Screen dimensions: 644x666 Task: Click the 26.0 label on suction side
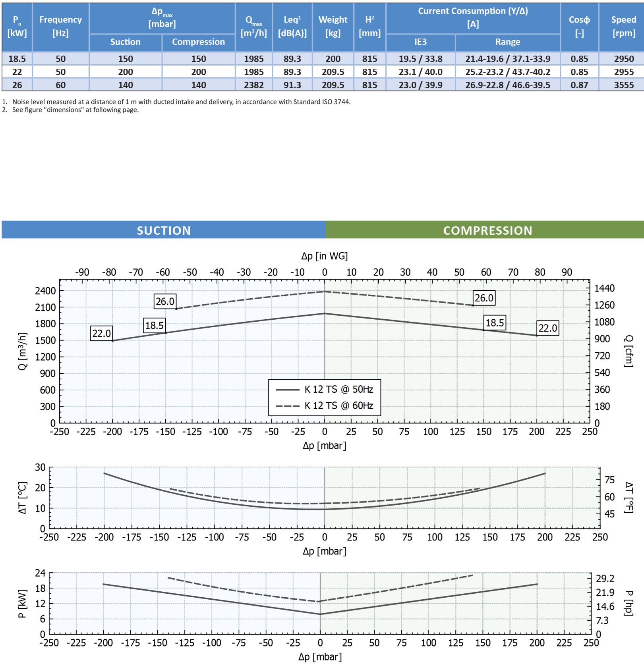coord(165,301)
